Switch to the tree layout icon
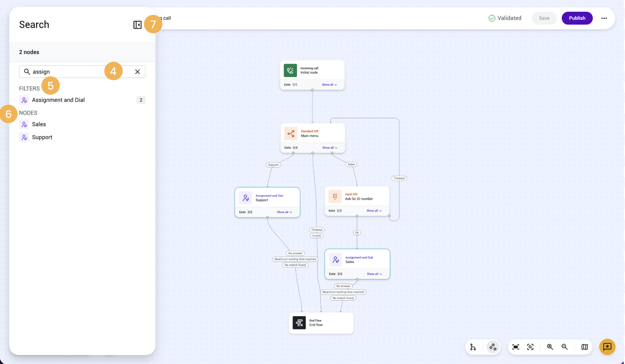The image size is (625, 364). (473, 347)
